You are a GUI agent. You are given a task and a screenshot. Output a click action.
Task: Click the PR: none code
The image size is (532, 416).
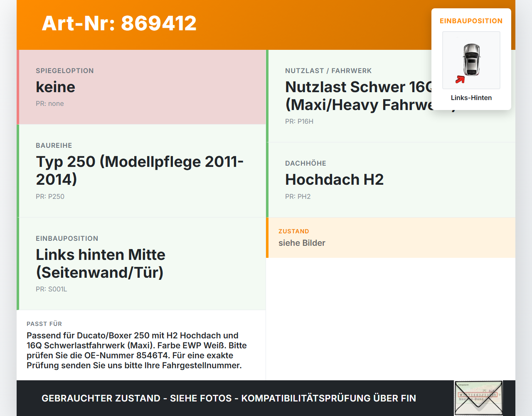(x=50, y=103)
